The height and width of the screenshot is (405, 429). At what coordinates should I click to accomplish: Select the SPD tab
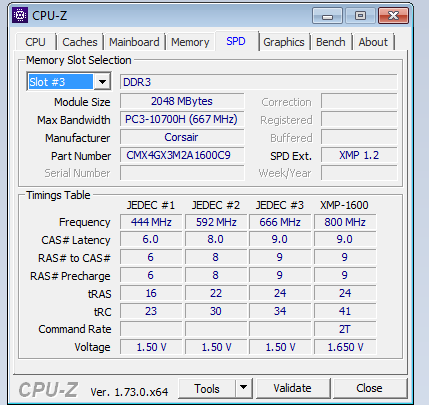pos(236,41)
